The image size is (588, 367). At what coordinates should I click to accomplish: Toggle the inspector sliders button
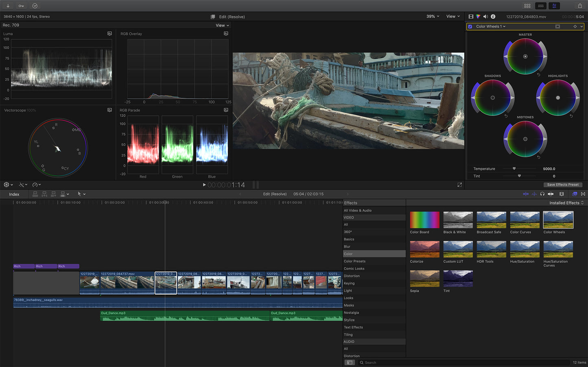pos(554,6)
